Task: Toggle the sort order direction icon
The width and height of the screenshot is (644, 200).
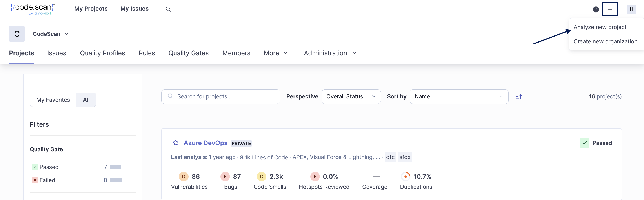Action: [518, 96]
